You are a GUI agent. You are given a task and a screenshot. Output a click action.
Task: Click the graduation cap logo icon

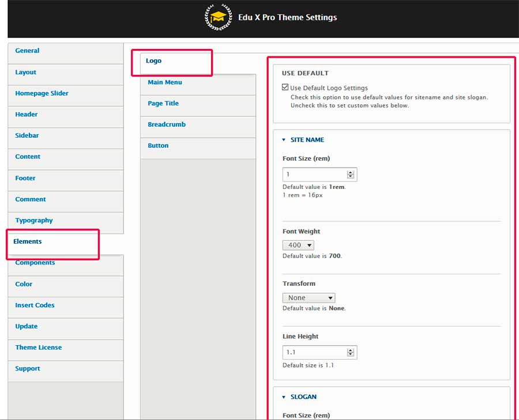(x=219, y=17)
